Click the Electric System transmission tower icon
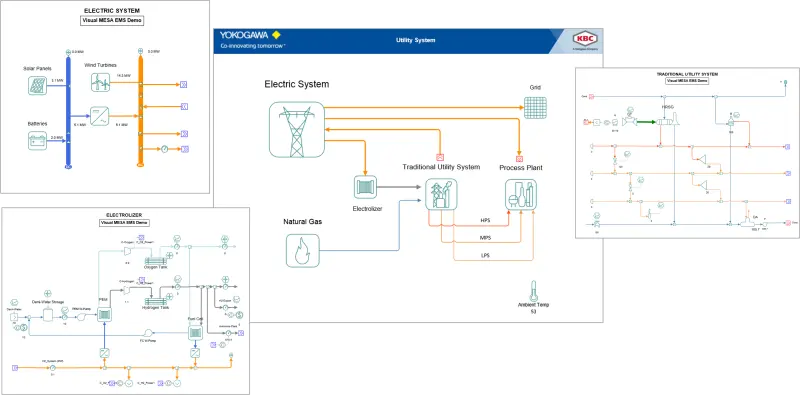The width and height of the screenshot is (800, 395). point(296,129)
